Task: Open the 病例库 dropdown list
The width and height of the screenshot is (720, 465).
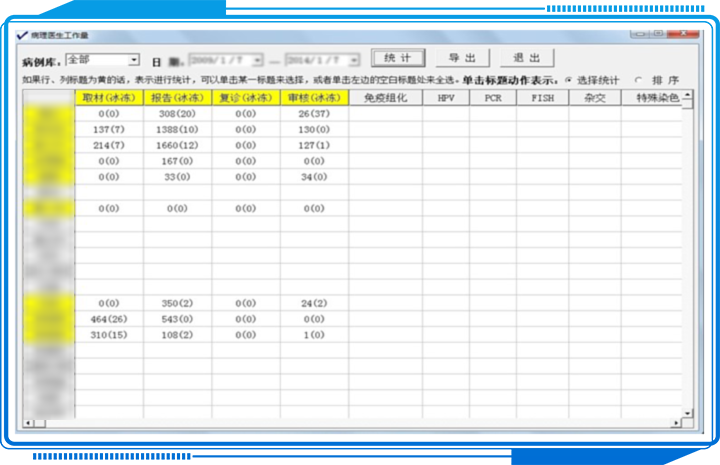Action: [134, 60]
